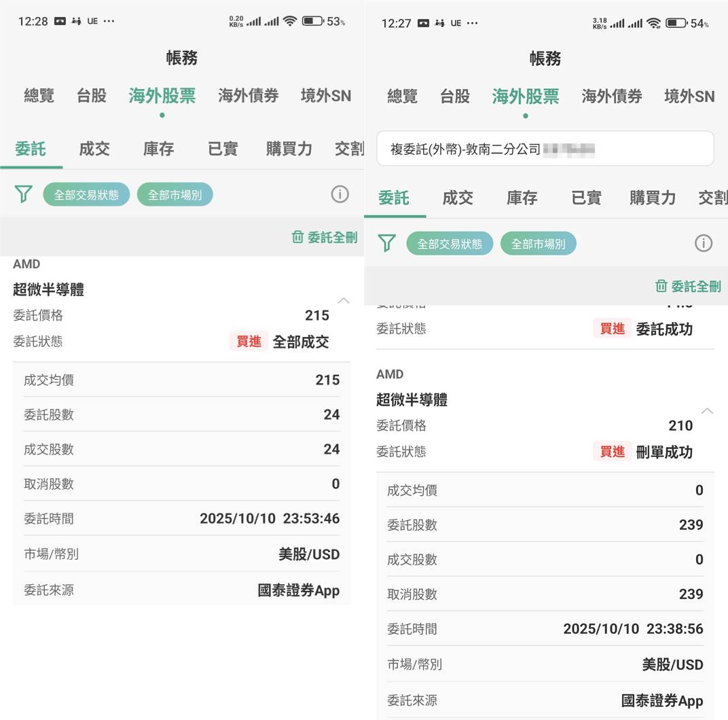Open the info circle icon on the 12:27 screen

[704, 243]
